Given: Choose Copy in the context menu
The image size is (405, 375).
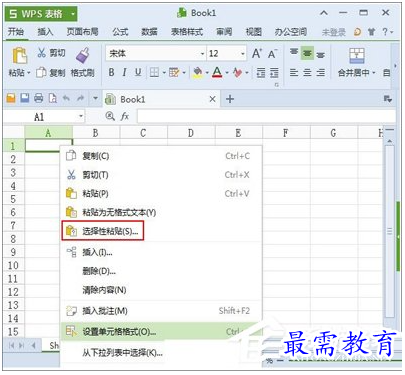Looking at the screenshot, I should [161, 156].
